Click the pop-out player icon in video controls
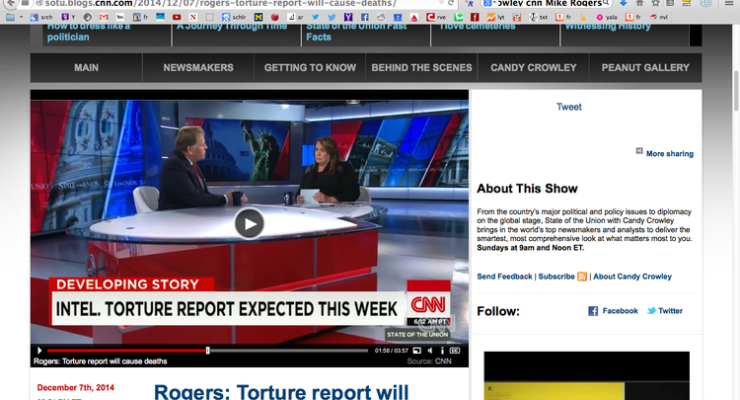Viewport: 740px width, 400px height. click(417, 350)
